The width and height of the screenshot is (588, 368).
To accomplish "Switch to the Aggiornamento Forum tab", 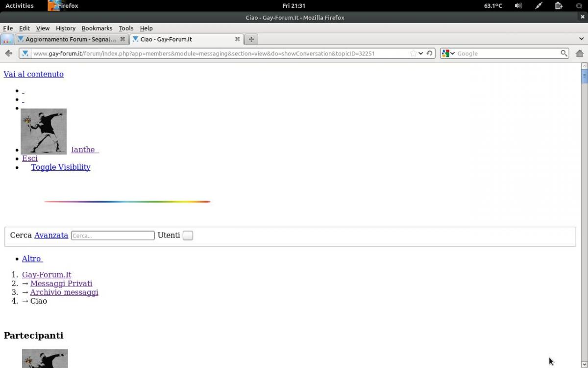I will coord(72,39).
